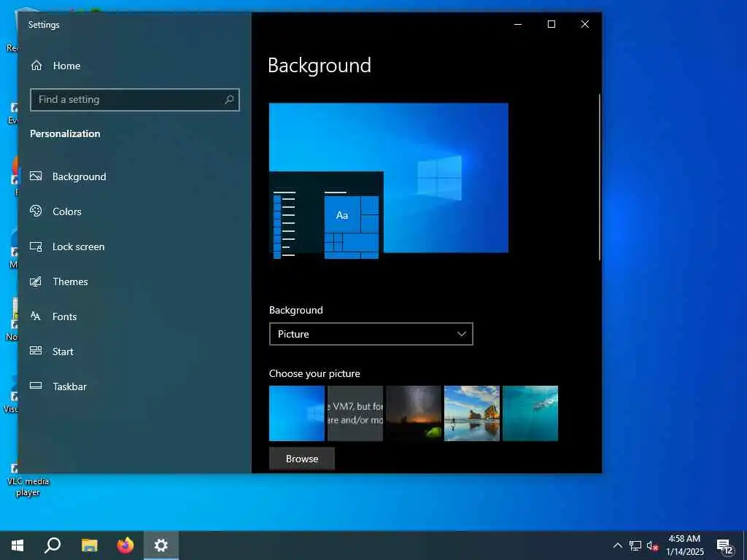This screenshot has height=560, width=747.
Task: Select the beach rocks wallpaper thumbnail
Action: (472, 413)
